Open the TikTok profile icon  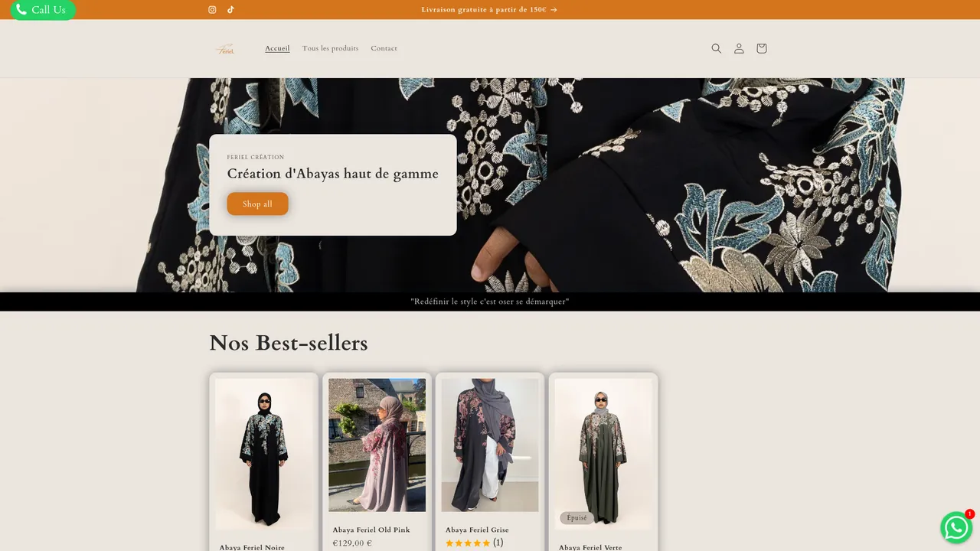coord(230,10)
